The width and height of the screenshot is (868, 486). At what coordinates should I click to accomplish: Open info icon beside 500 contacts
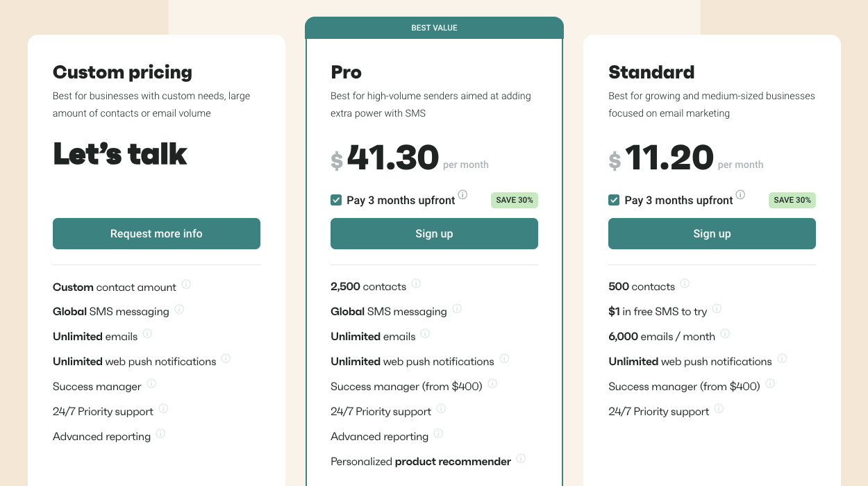[x=685, y=283]
